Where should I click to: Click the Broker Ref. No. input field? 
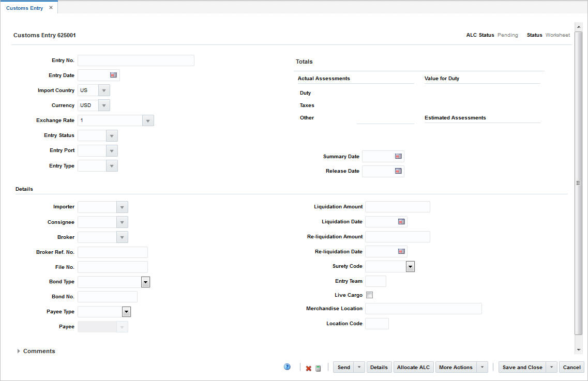(113, 252)
